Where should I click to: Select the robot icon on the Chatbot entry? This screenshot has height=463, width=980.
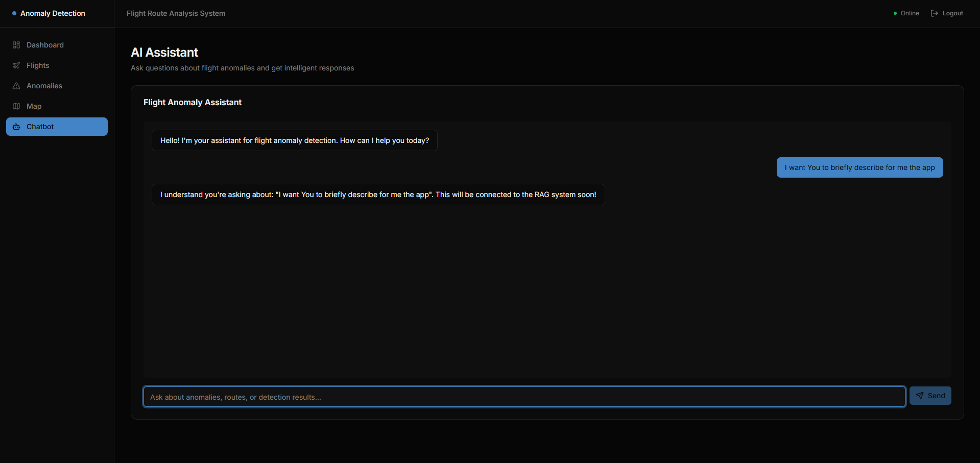pyautogui.click(x=16, y=127)
